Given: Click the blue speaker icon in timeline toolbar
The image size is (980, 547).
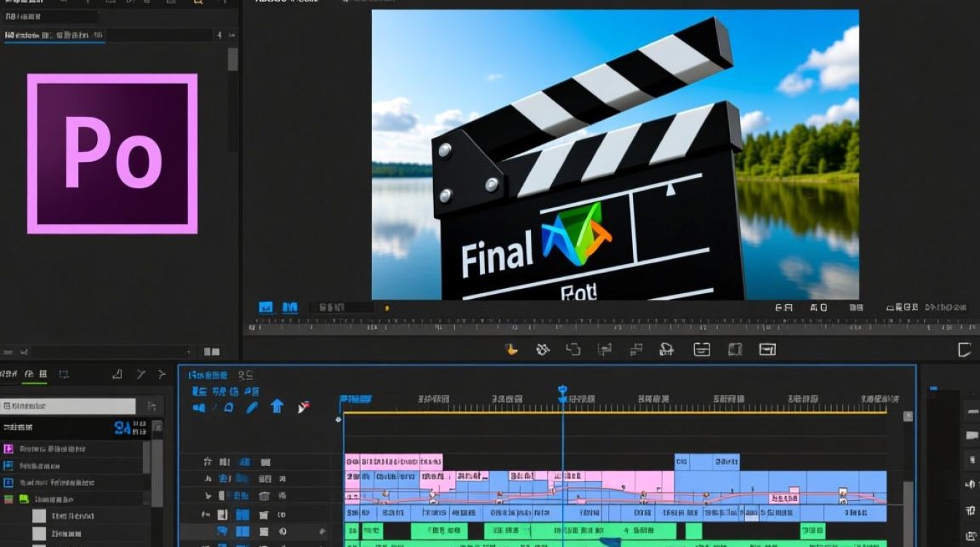Looking at the screenshot, I should [x=198, y=407].
